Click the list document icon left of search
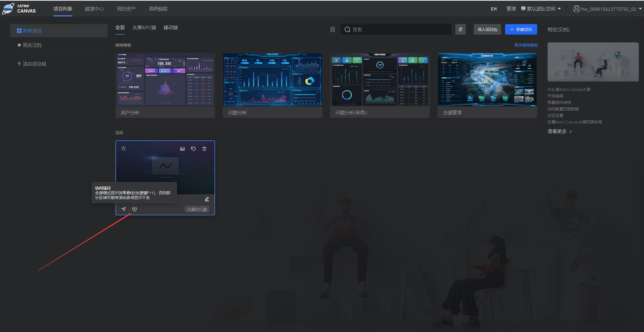 tap(333, 29)
